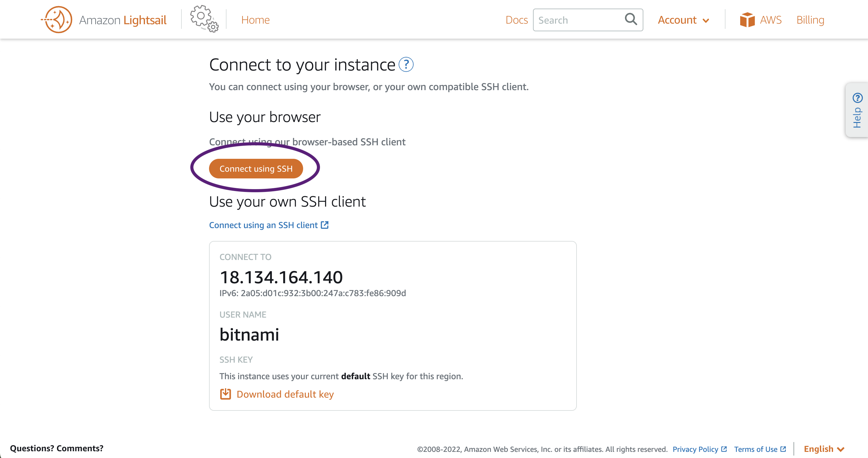
Task: Click Privacy Policy external link icon
Action: point(724,449)
